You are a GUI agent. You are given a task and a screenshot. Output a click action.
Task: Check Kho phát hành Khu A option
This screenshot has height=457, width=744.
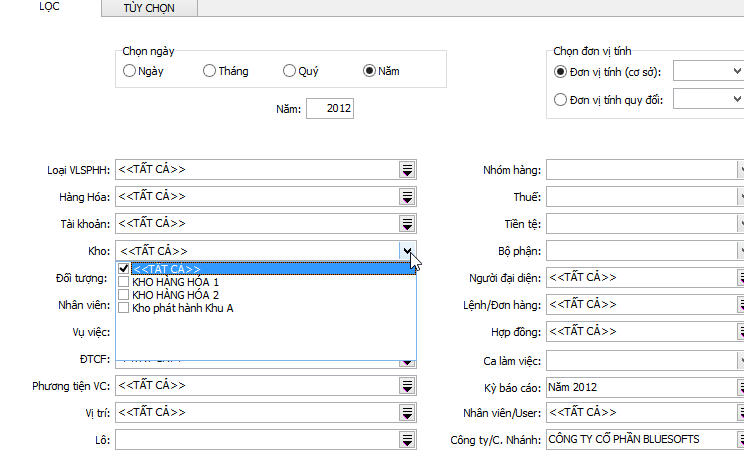tap(123, 308)
